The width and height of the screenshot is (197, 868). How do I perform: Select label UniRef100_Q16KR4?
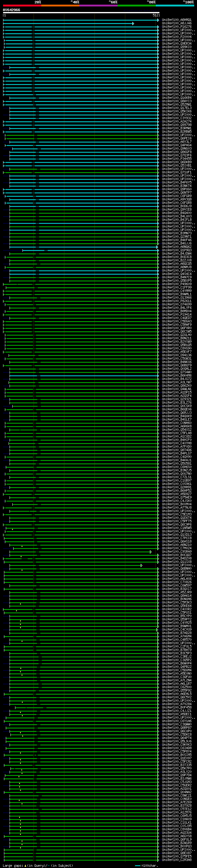(176, 98)
